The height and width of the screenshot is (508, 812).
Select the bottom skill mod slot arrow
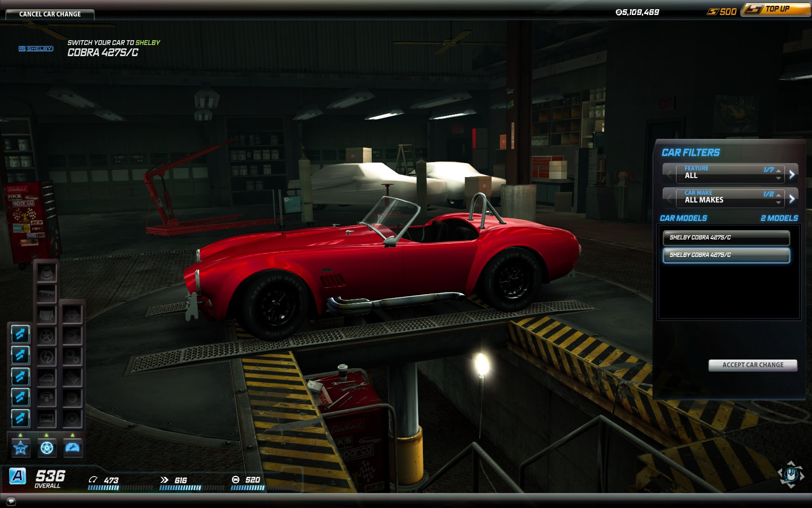(x=20, y=418)
